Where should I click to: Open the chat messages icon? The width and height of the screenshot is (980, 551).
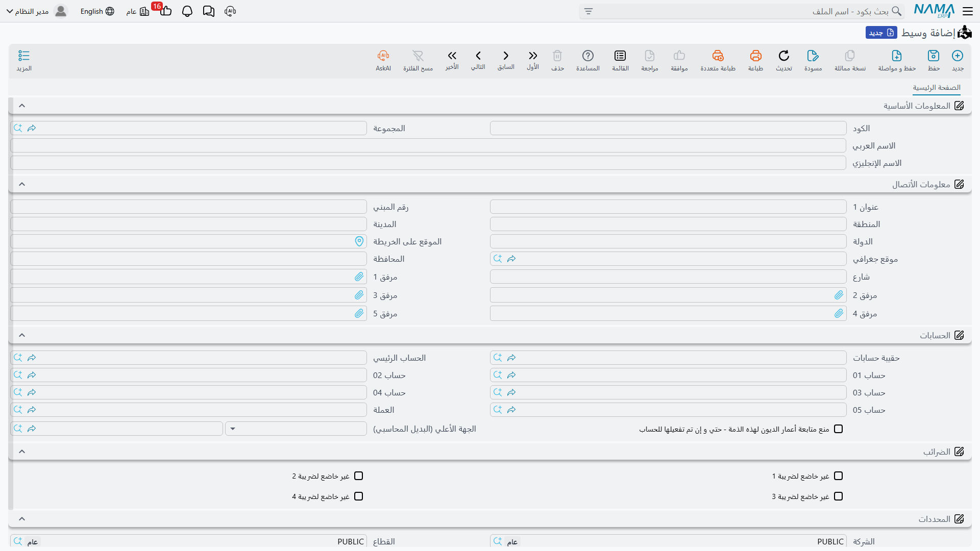[209, 11]
